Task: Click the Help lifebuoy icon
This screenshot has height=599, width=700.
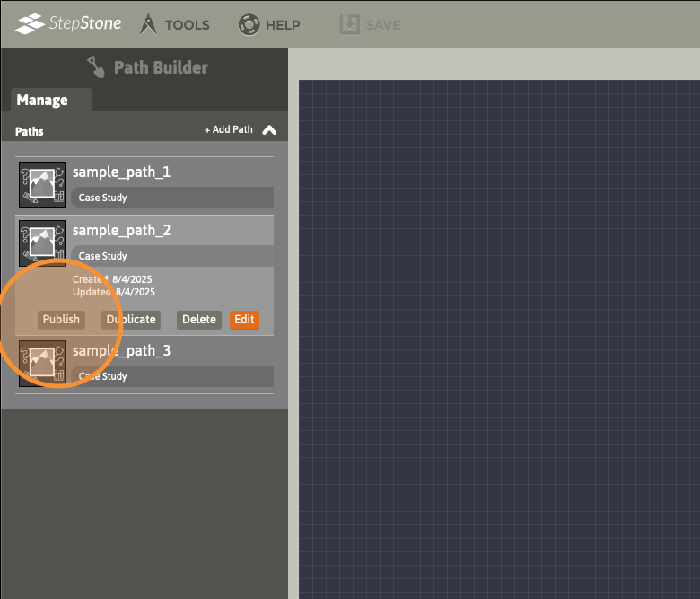Action: click(x=249, y=24)
